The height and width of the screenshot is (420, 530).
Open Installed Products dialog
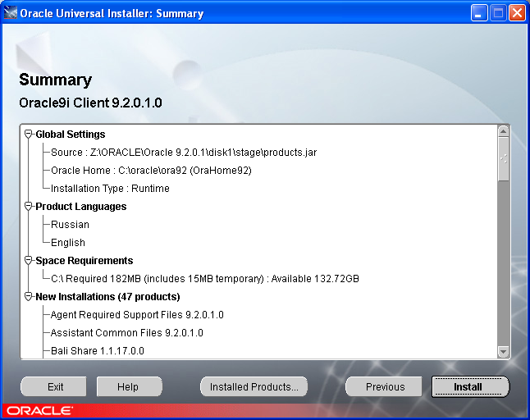[254, 387]
